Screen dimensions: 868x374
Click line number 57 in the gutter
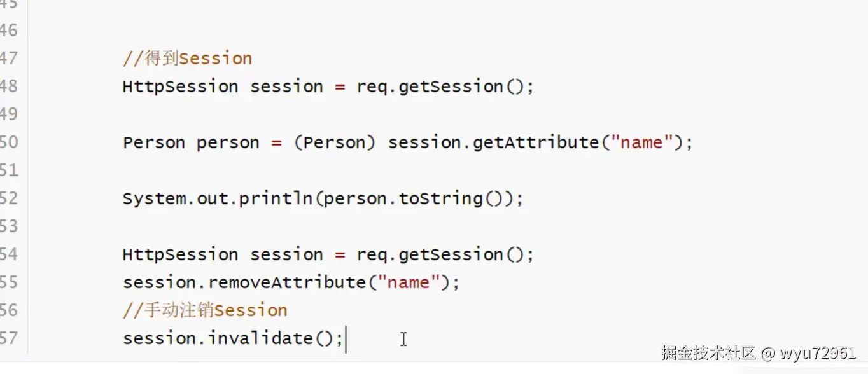[x=9, y=338]
